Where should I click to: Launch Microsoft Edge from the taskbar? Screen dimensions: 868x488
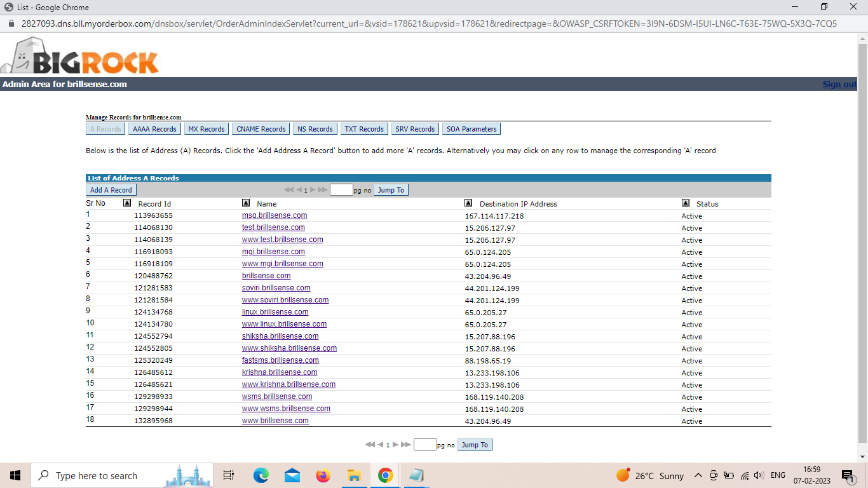coord(261,475)
